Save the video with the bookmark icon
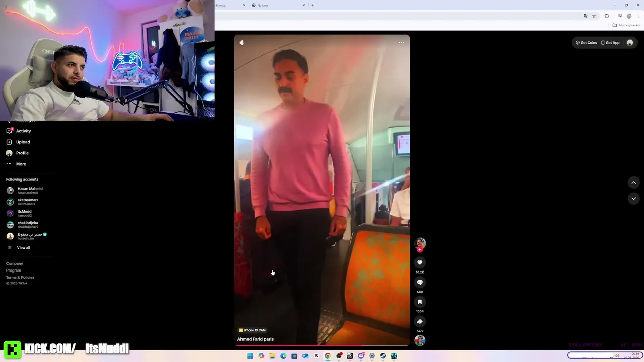 click(x=420, y=302)
